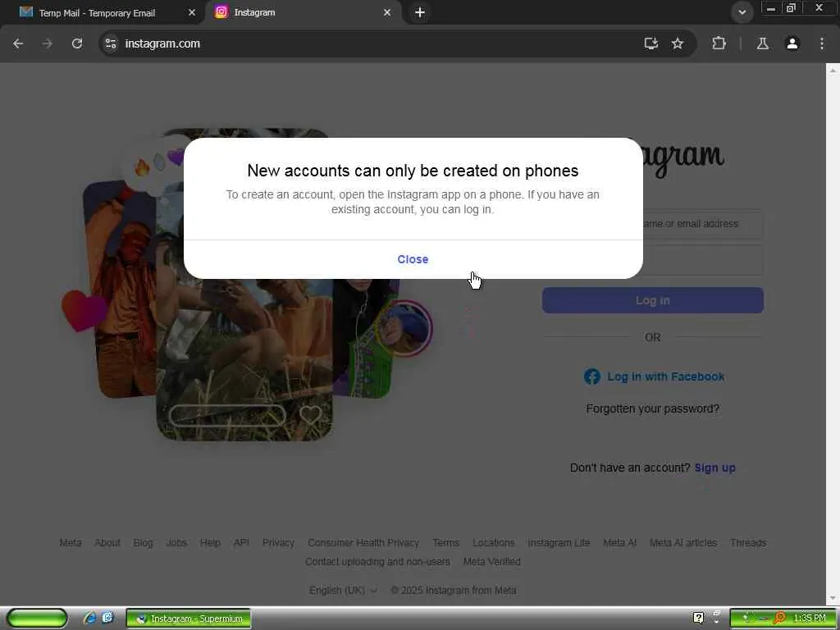Open the Internet Explorer taskbar icon

coord(89,619)
